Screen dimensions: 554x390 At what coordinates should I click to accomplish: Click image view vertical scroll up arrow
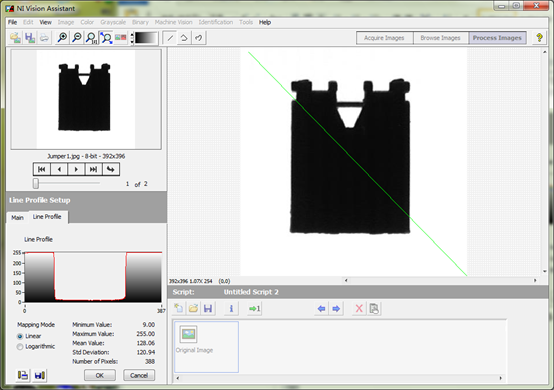[x=545, y=52]
